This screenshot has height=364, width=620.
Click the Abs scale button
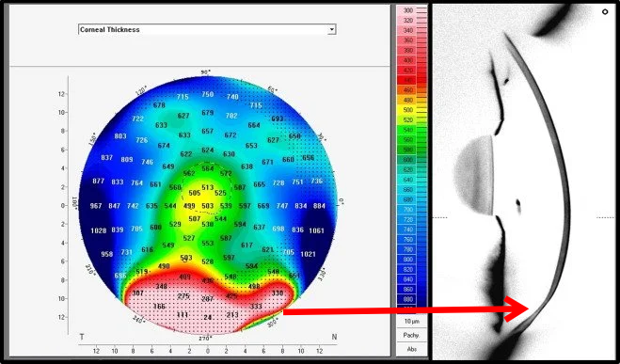click(412, 349)
